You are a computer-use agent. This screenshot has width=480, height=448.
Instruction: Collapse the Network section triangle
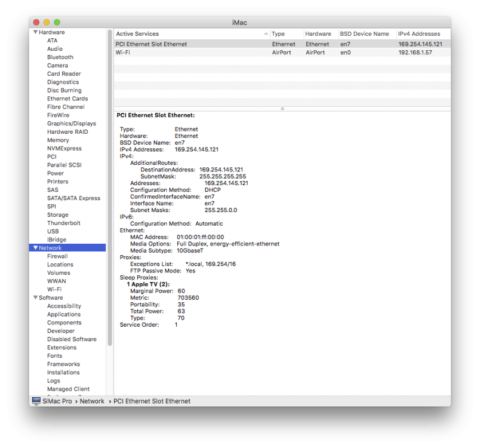35,248
